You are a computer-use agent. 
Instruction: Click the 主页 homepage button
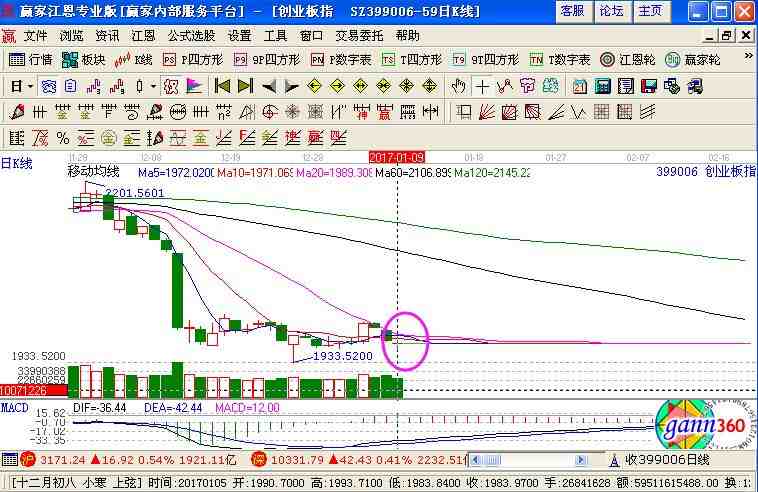coord(649,11)
